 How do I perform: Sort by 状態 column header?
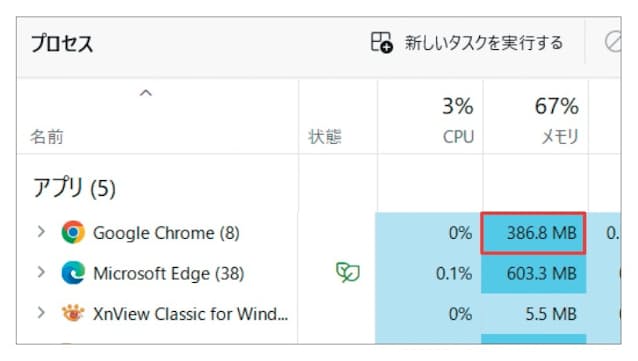coord(325,137)
